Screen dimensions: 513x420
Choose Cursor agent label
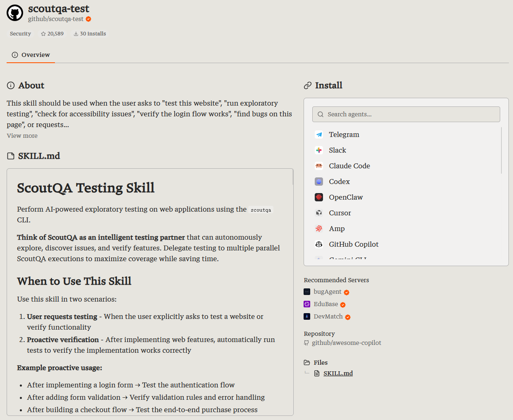[340, 213]
